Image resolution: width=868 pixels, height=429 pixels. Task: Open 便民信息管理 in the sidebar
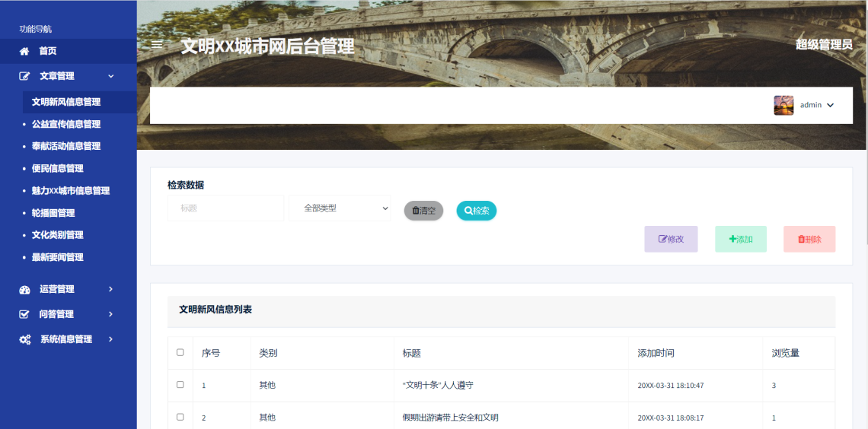pos(58,169)
